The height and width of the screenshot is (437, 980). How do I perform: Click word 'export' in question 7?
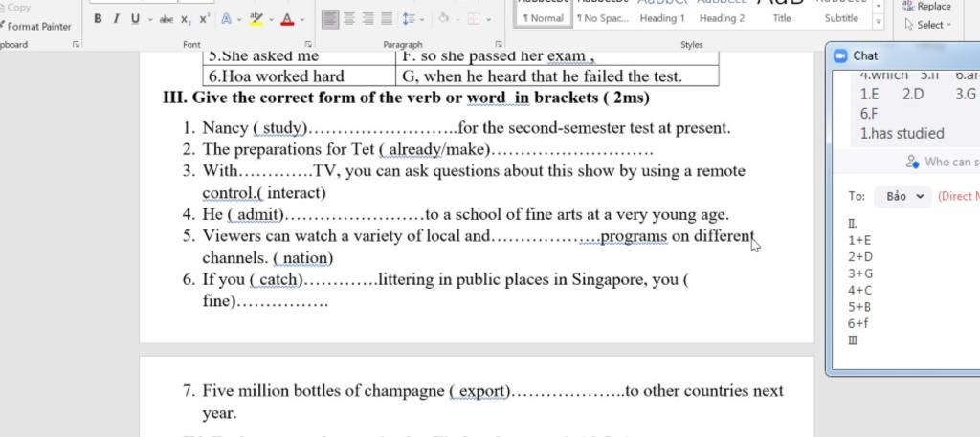[x=482, y=391]
